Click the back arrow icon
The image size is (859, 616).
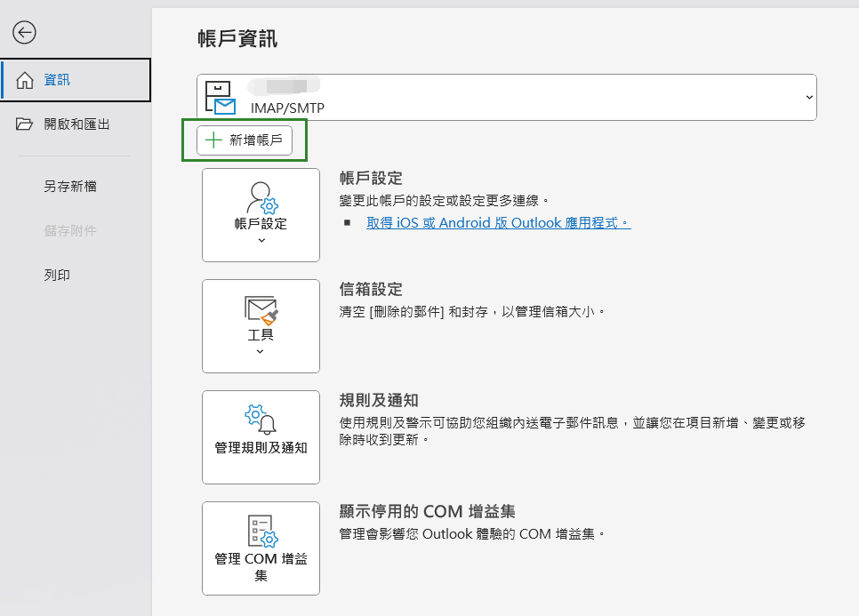tap(24, 33)
